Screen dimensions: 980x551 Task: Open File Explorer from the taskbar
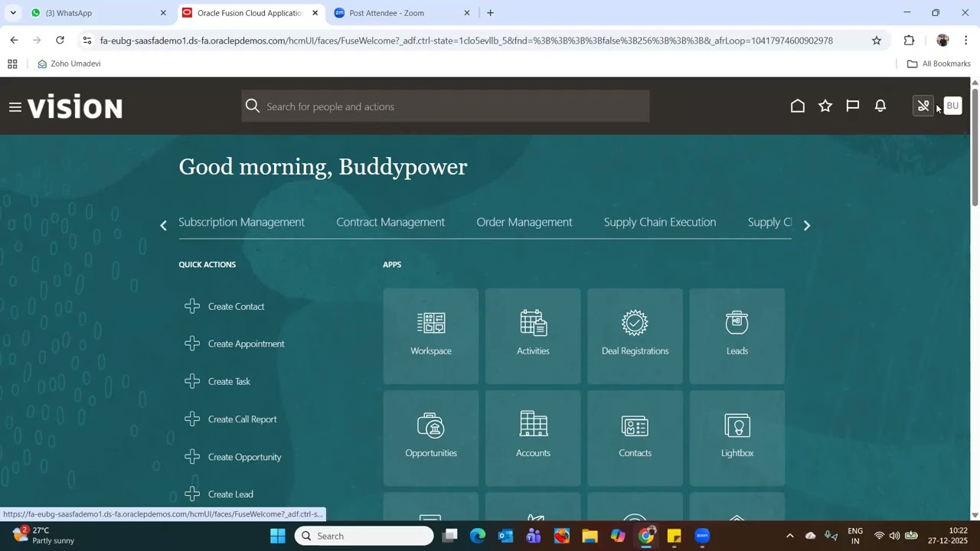pos(590,536)
